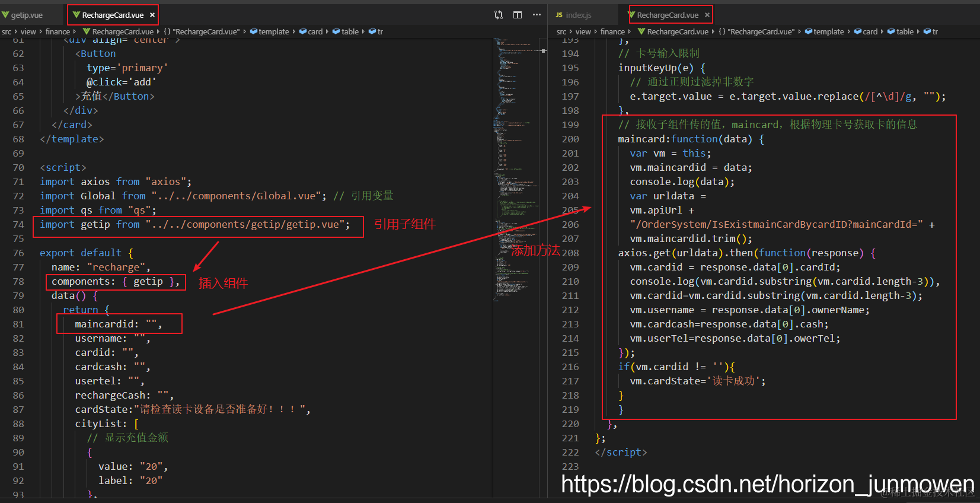The height and width of the screenshot is (503, 980).
Task: Click line number 200 in right editor
Action: point(570,139)
